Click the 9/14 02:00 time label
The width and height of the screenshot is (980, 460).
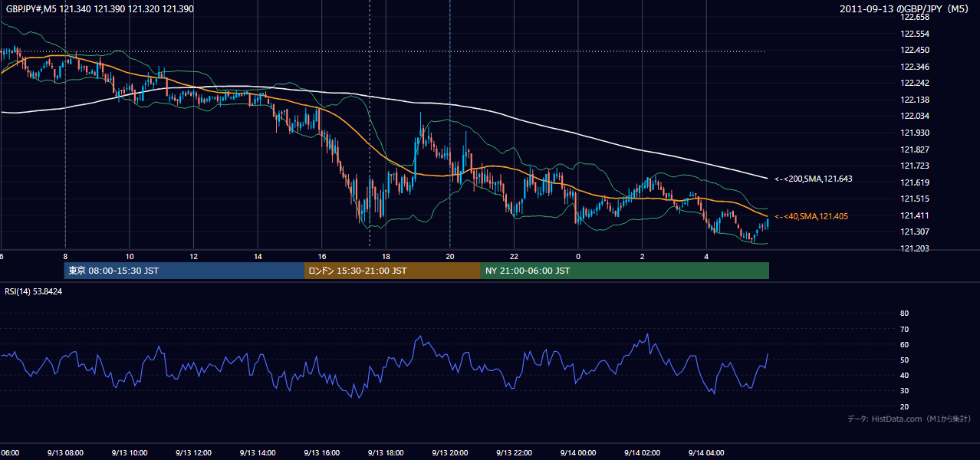click(642, 453)
